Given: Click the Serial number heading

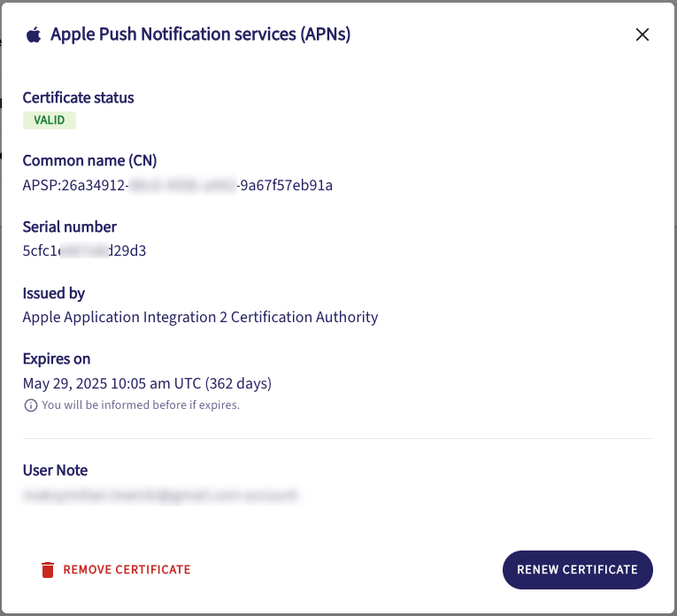Looking at the screenshot, I should (x=69, y=227).
